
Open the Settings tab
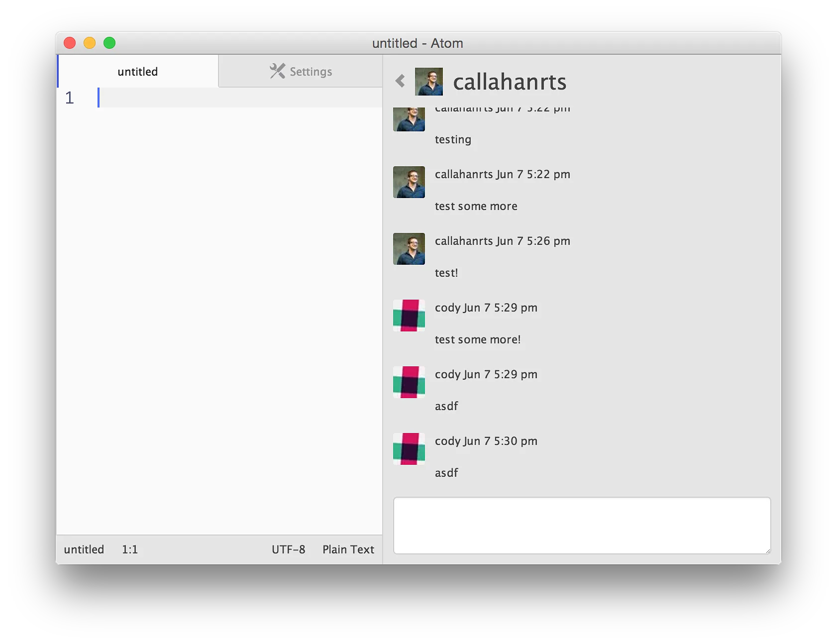pyautogui.click(x=301, y=71)
